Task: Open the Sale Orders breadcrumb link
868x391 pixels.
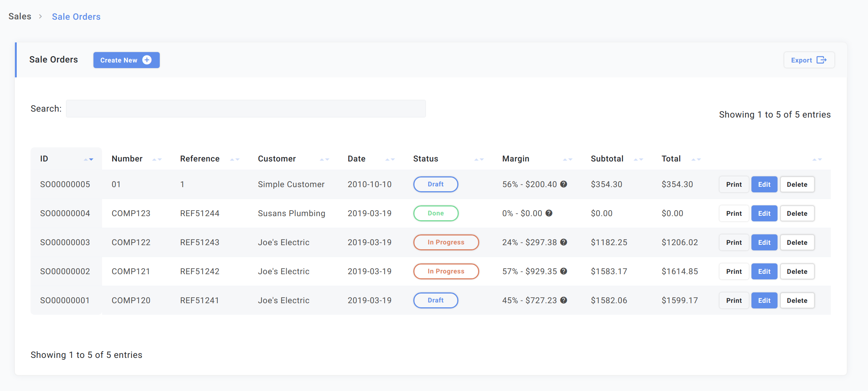Action: [x=76, y=17]
